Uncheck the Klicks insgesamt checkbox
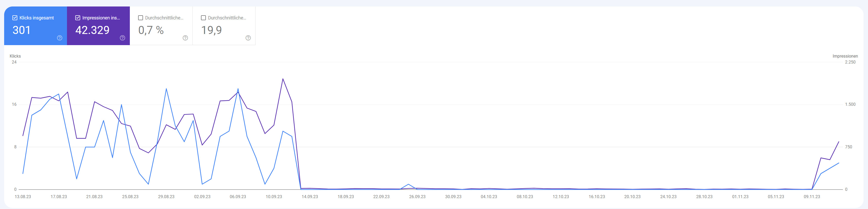The height and width of the screenshot is (209, 868). 15,18
